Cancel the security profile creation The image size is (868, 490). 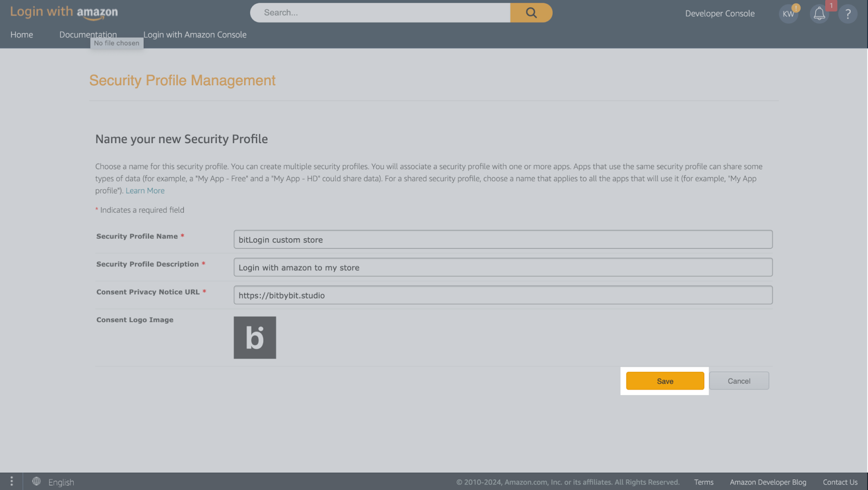pos(739,381)
